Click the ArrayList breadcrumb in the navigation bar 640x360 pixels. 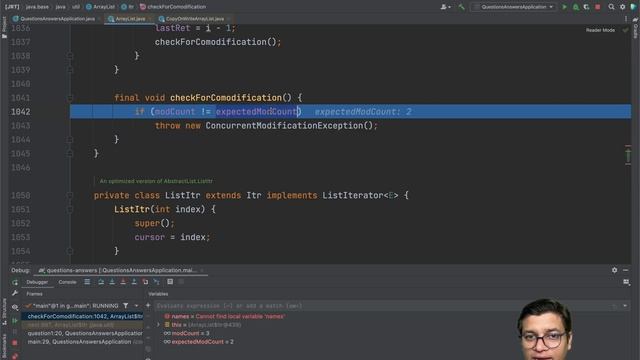[x=100, y=7]
